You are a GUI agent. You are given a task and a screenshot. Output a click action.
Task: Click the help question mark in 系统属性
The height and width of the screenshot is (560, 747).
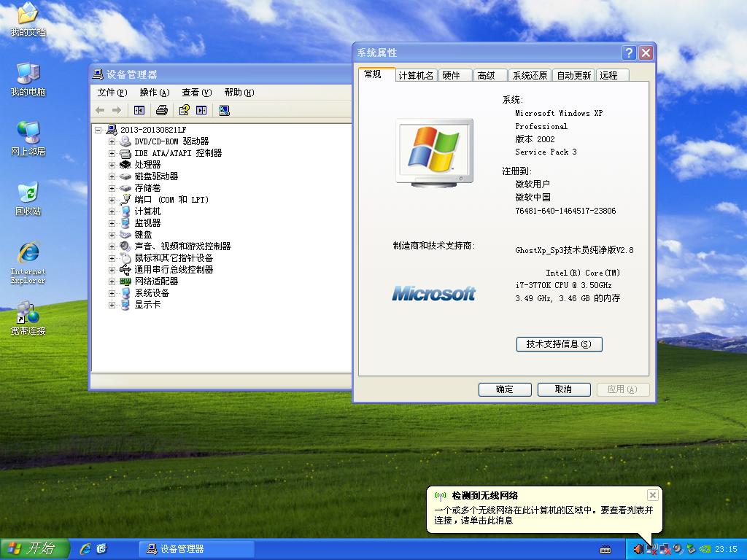629,52
